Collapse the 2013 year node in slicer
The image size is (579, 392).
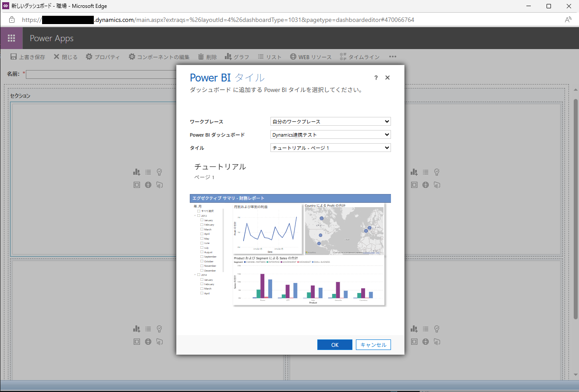click(195, 216)
